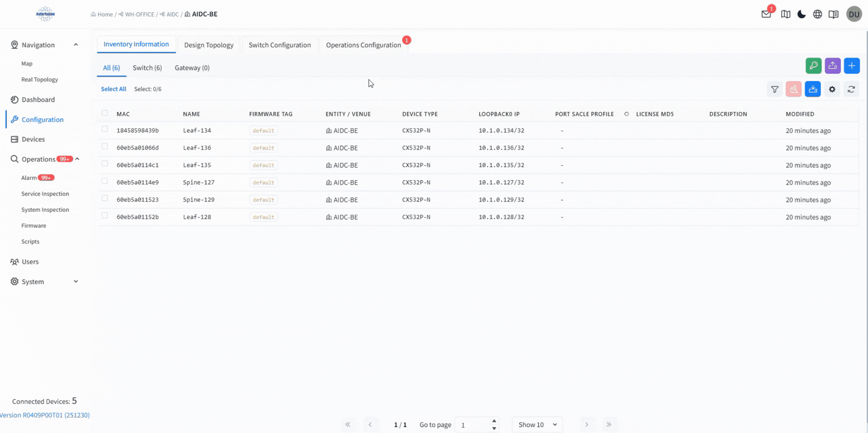Open table column settings gear

pos(832,90)
